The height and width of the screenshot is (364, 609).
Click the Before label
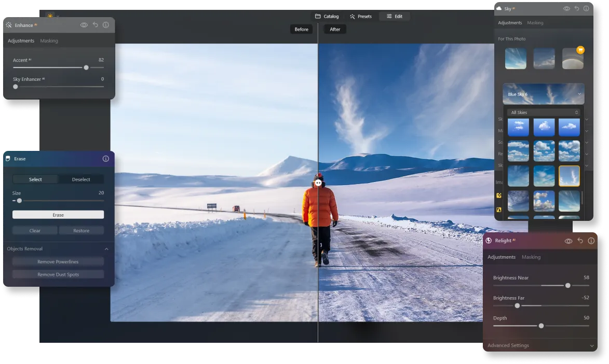(x=302, y=29)
